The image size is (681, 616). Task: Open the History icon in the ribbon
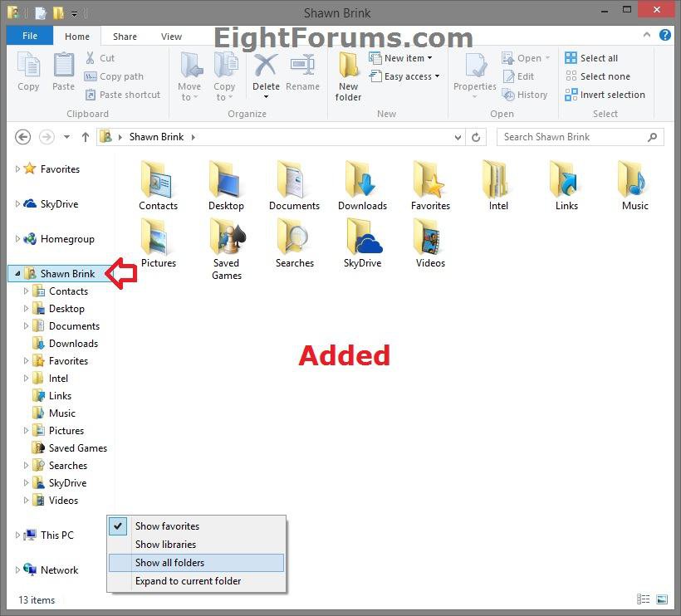(x=526, y=95)
